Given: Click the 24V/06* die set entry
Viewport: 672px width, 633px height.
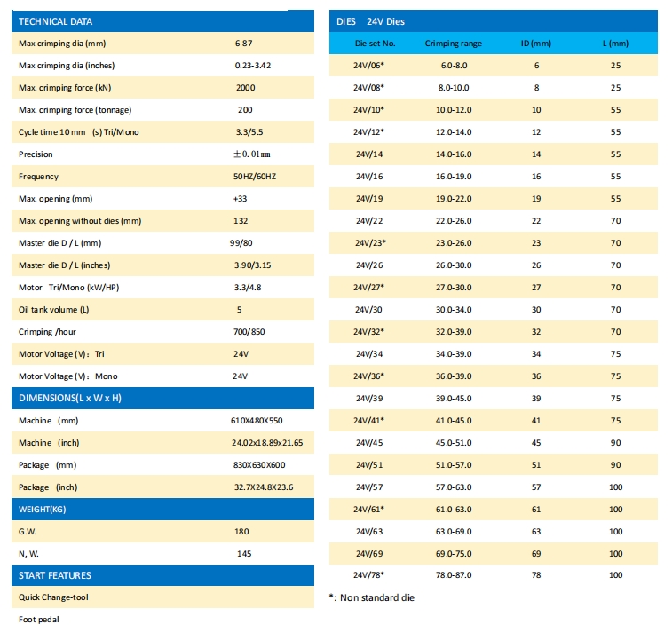Looking at the screenshot, I should click(x=368, y=66).
